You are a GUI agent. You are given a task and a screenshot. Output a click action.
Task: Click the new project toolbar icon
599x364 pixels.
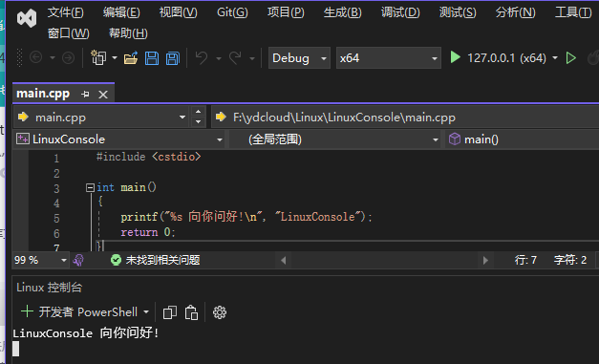pyautogui.click(x=98, y=57)
